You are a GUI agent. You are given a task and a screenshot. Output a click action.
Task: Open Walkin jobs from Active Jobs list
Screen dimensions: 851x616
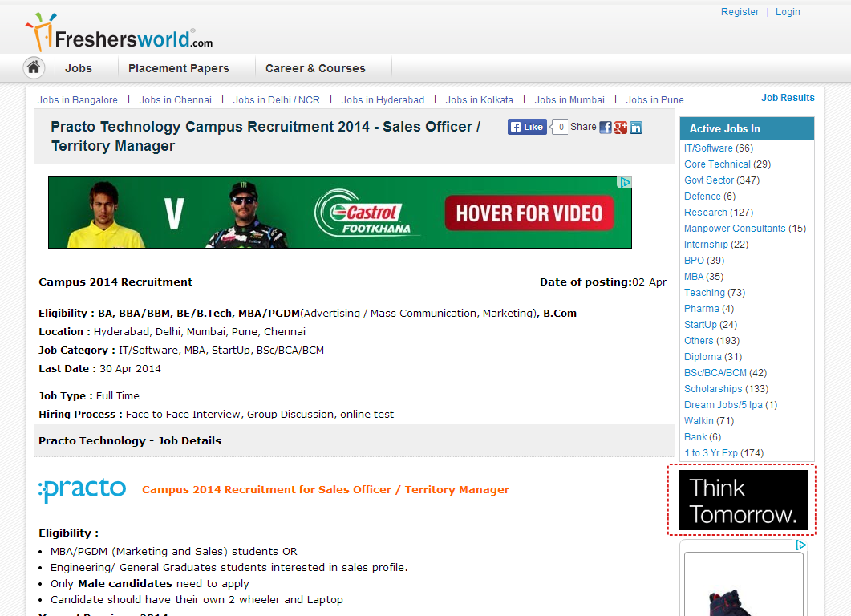[699, 420]
